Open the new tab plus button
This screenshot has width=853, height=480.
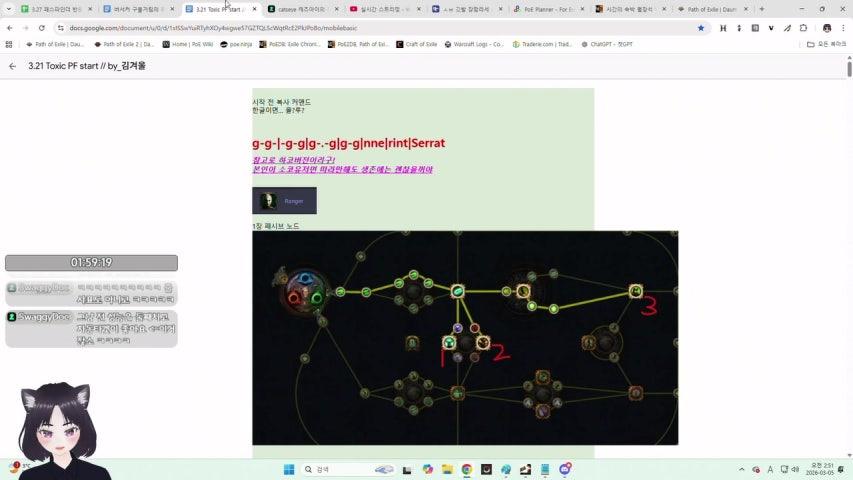click(762, 9)
